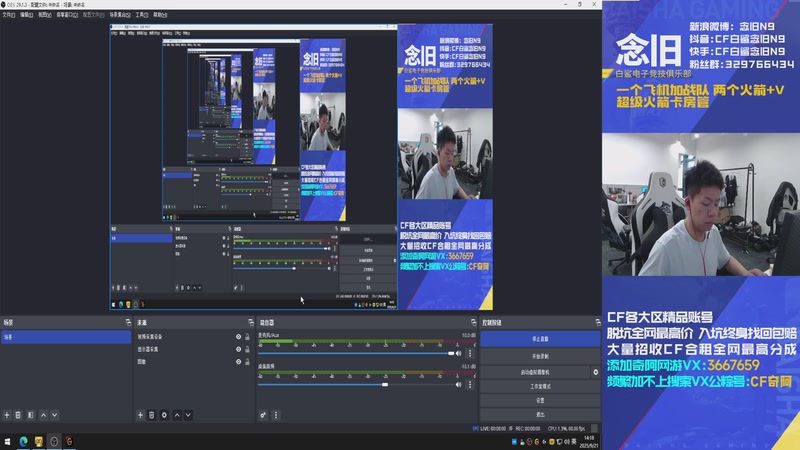The height and width of the screenshot is (450, 800).
Task: Open the 工具 menu
Action: click(142, 15)
